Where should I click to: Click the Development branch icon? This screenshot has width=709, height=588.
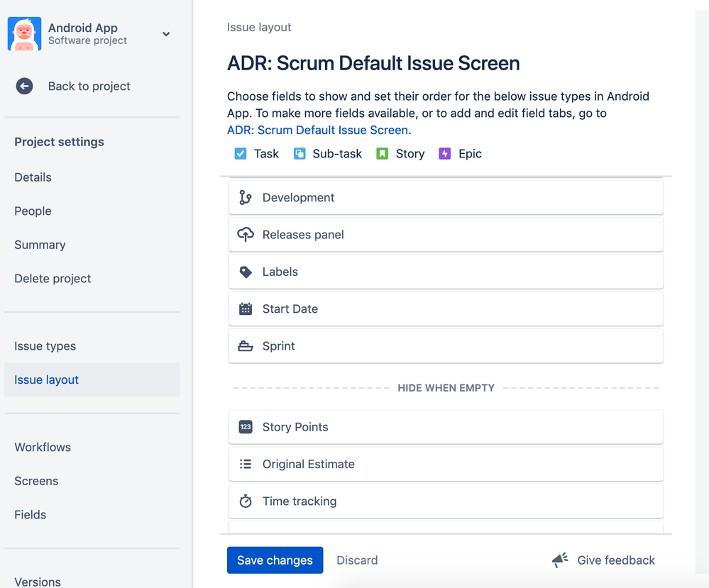click(x=246, y=197)
